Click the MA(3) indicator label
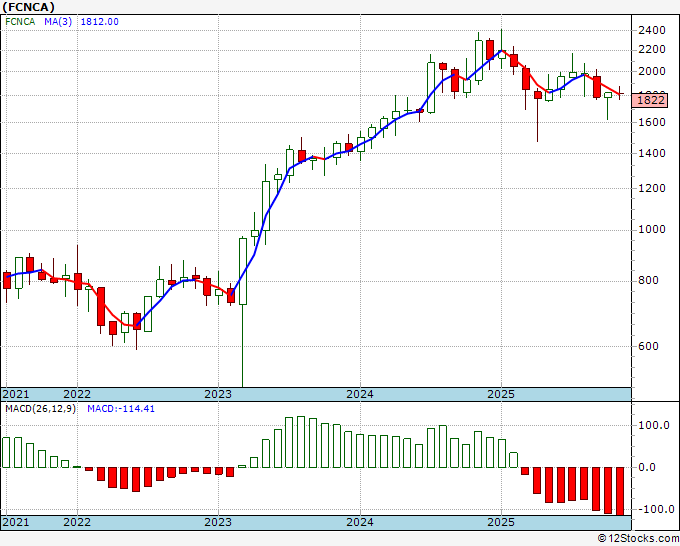This screenshot has height=546, width=680. (x=58, y=22)
